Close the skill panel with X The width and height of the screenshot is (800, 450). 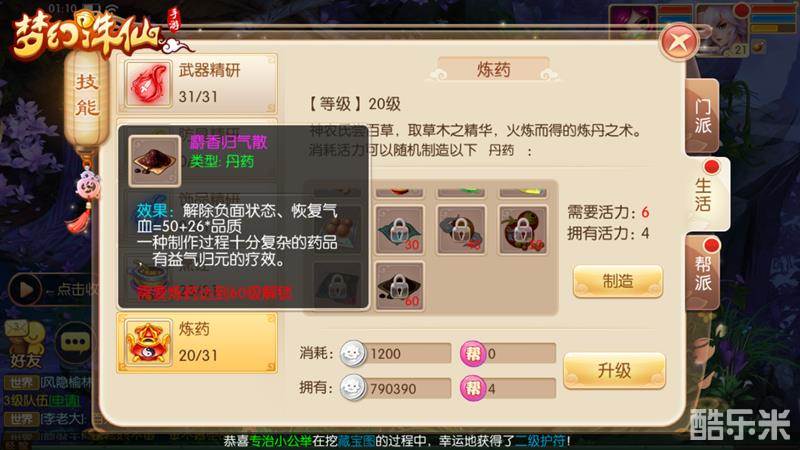coord(679,42)
